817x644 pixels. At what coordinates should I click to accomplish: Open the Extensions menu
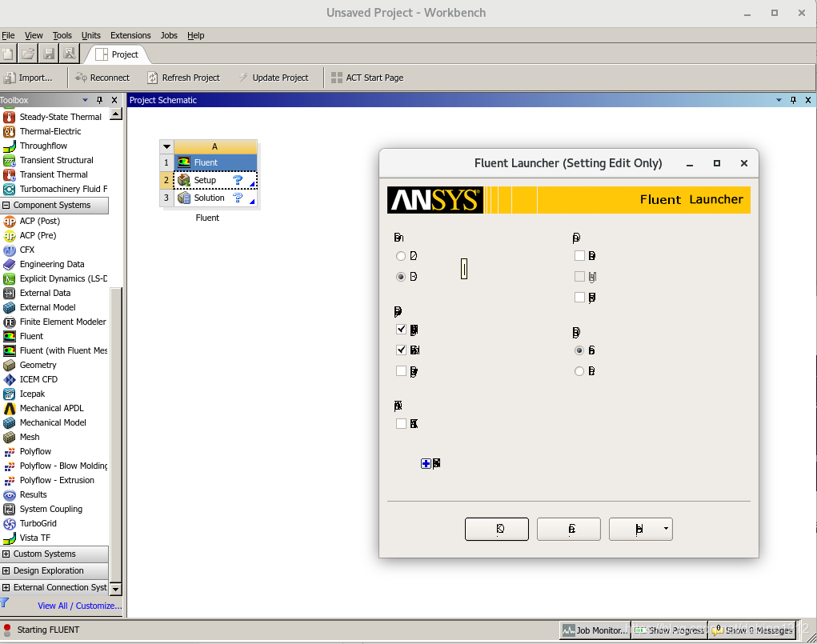pos(130,35)
